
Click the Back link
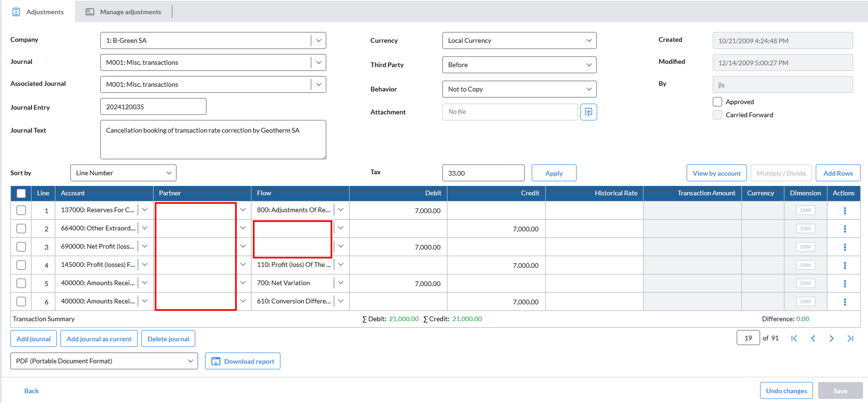coord(31,391)
